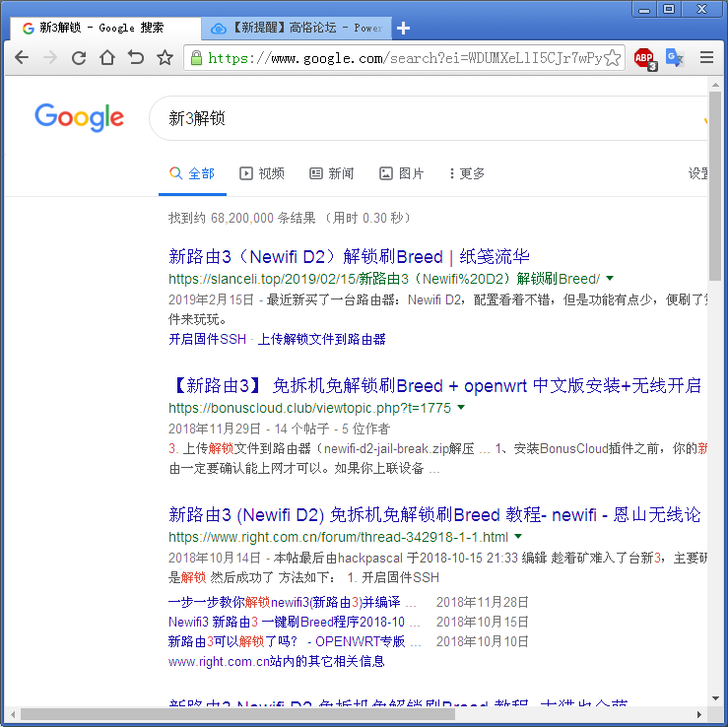Open result 【新路由3】免拆机免解锁刷Breed + openwrt
Screen dimensions: 728x727
point(437,385)
